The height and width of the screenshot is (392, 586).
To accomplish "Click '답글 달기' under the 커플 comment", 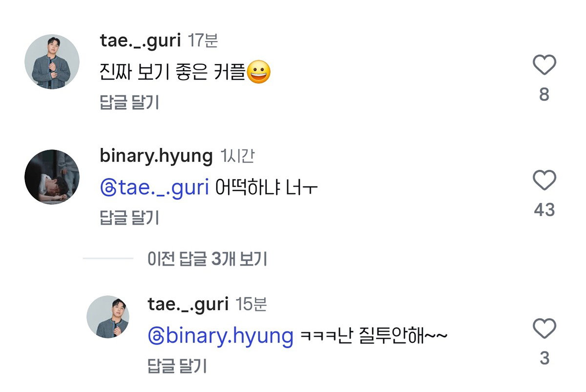I will pos(129,103).
